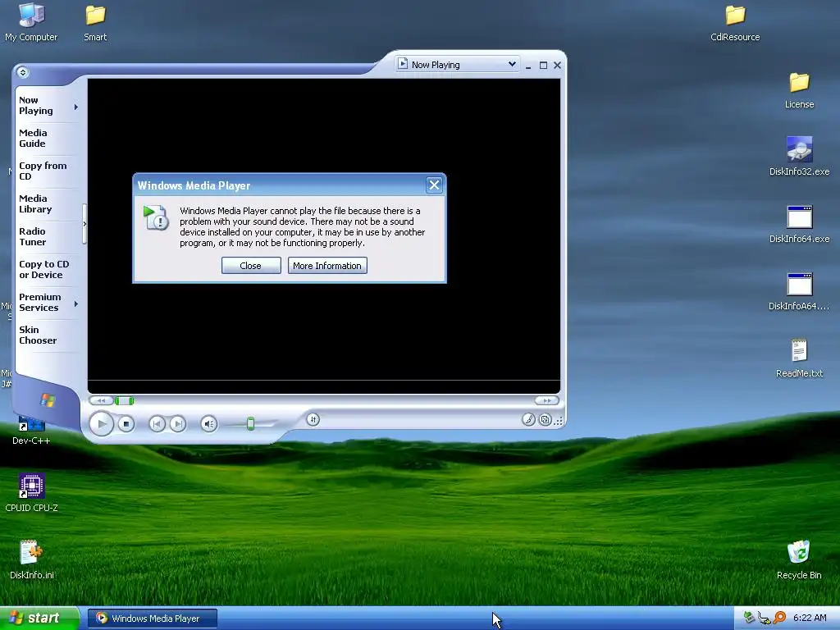
Task: Expand the Now Playing sidebar arrow
Action: coord(76,107)
